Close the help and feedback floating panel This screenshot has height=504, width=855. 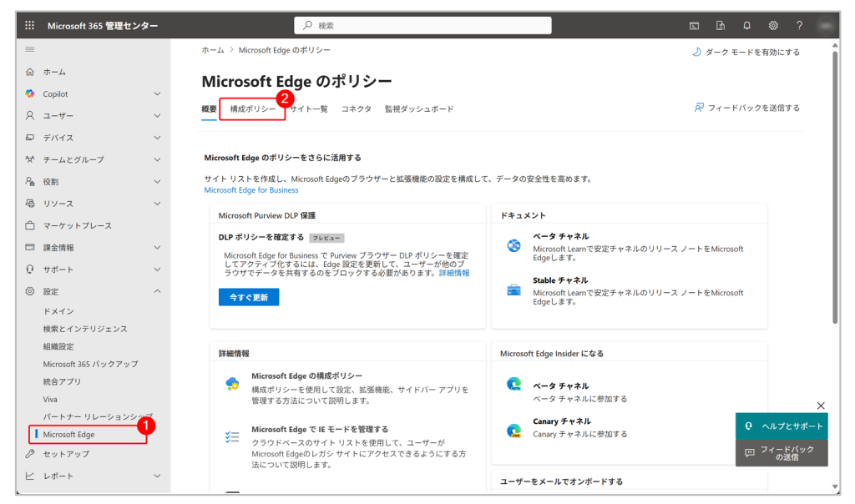821,406
